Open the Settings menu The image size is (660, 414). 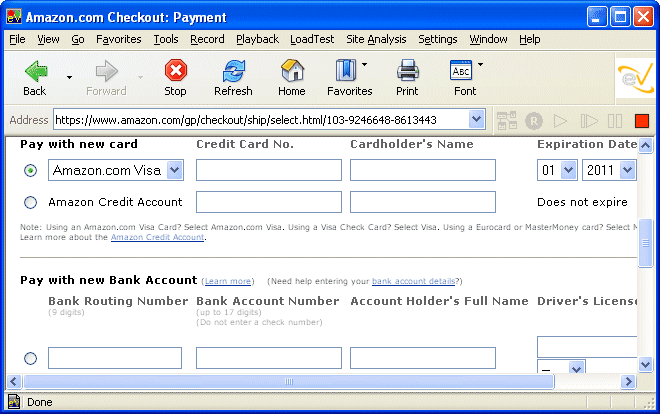(x=438, y=39)
